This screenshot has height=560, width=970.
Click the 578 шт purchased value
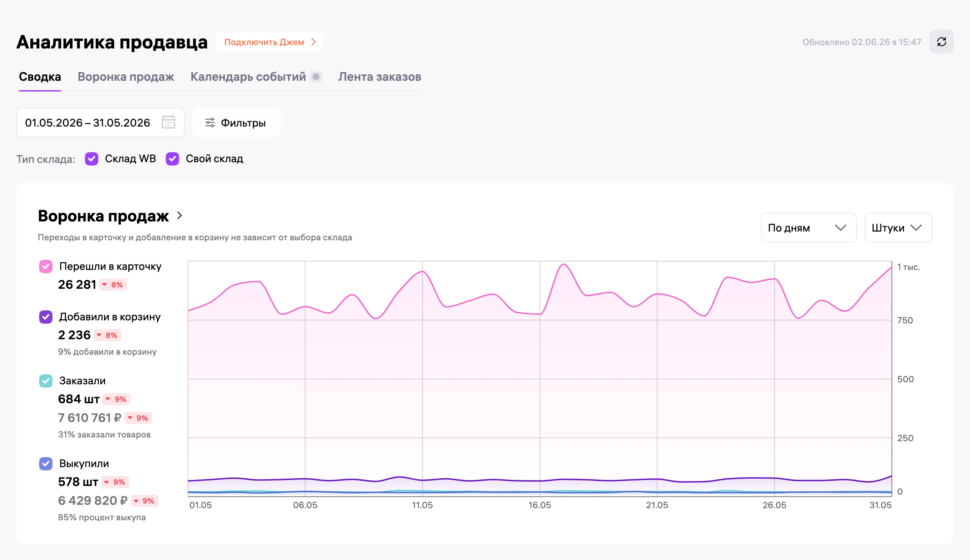[x=78, y=482]
